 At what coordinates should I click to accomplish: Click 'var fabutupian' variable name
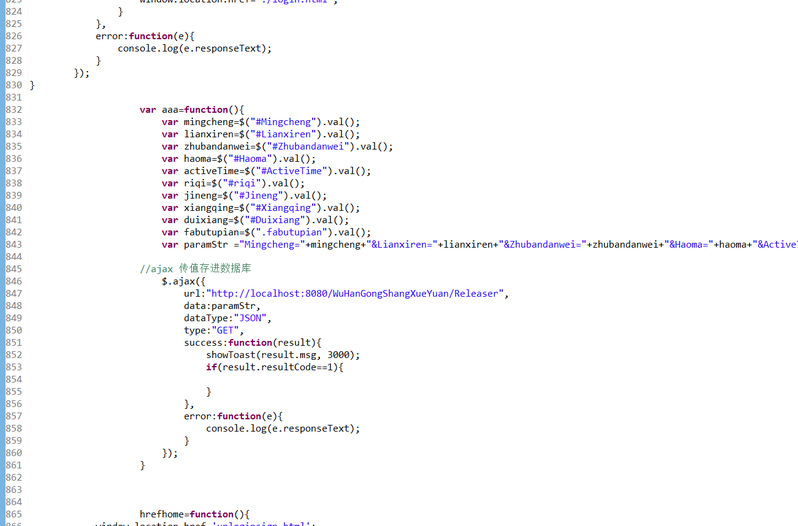pos(211,232)
